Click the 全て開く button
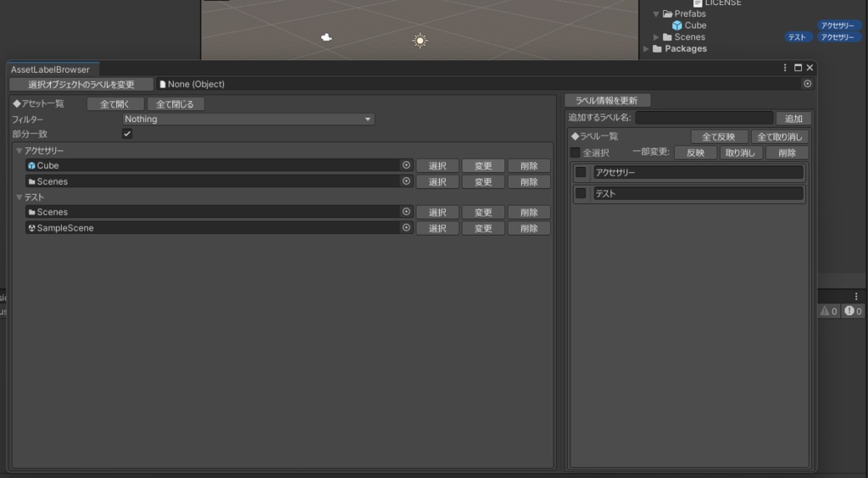This screenshot has height=478, width=868. [x=115, y=104]
